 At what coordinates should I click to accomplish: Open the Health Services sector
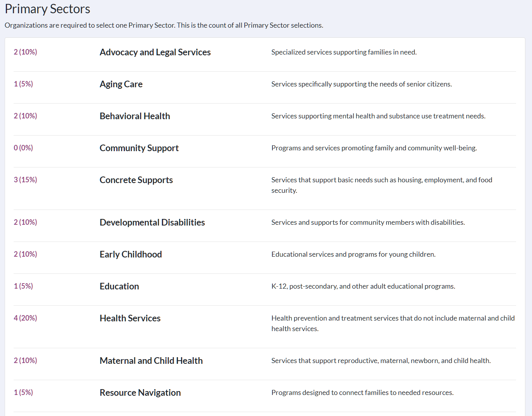(130, 318)
